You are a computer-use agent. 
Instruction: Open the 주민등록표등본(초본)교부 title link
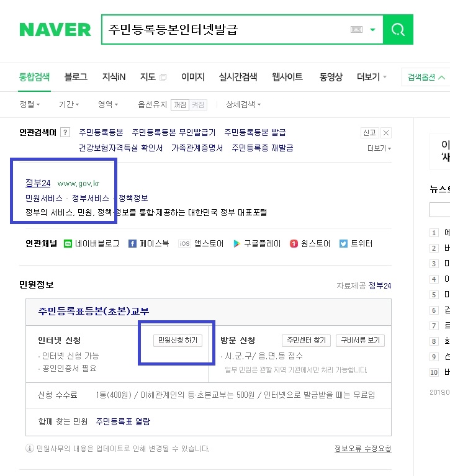94,311
